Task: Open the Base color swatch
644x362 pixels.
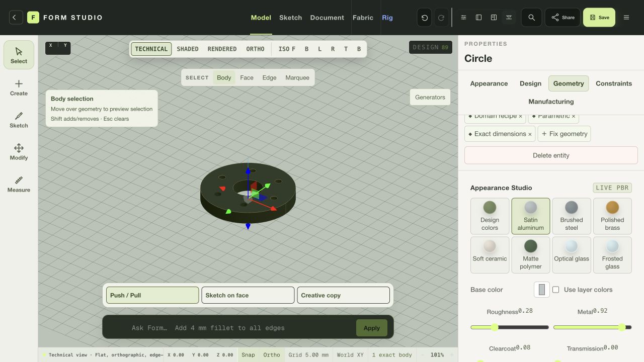Action: pyautogui.click(x=542, y=290)
